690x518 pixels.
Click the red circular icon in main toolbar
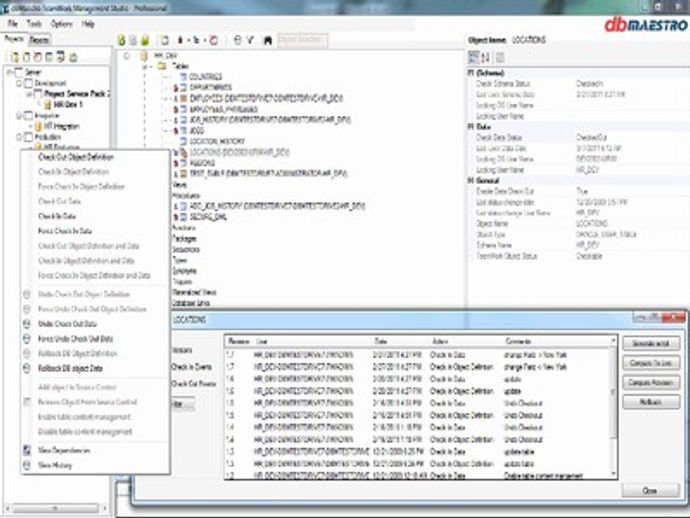click(213, 40)
